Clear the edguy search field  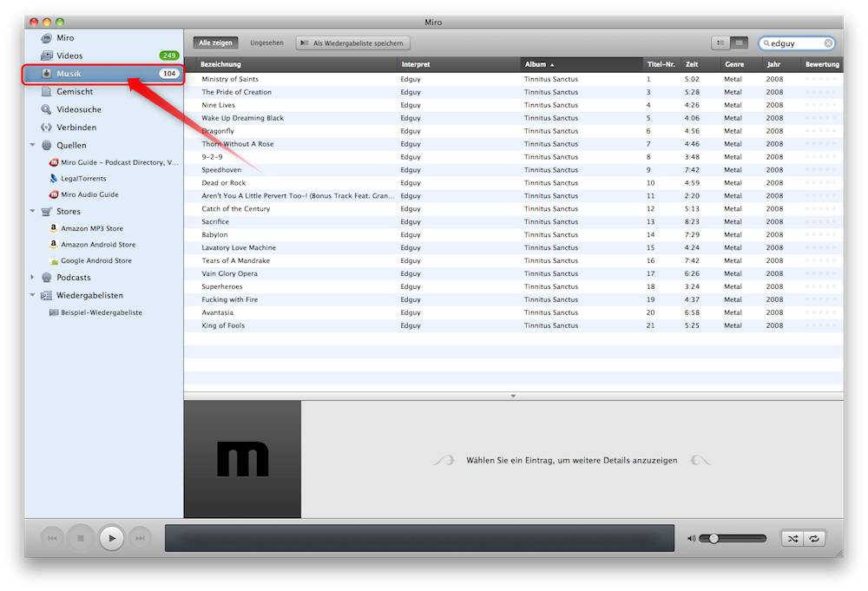tap(828, 43)
